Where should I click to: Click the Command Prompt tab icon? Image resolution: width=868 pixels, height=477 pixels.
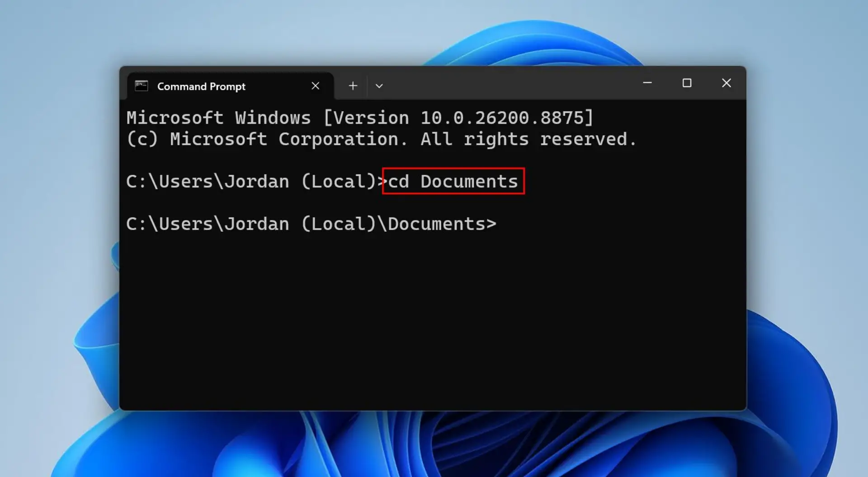pos(142,86)
